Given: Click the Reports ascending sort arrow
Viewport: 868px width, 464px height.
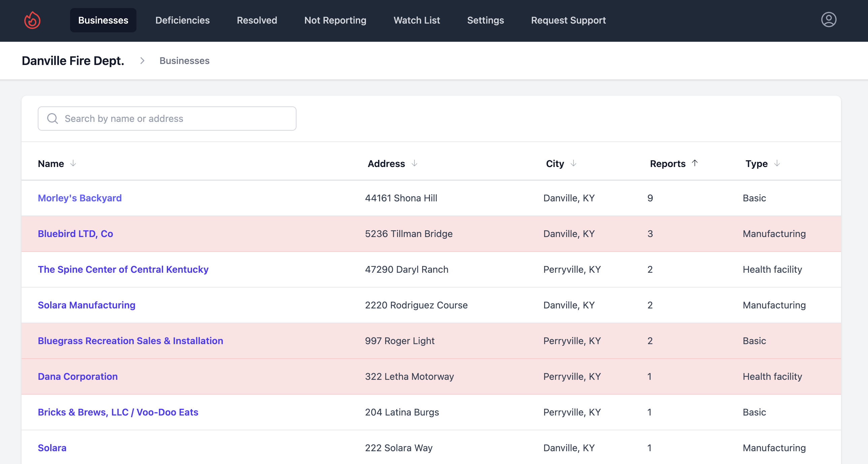Looking at the screenshot, I should point(695,163).
